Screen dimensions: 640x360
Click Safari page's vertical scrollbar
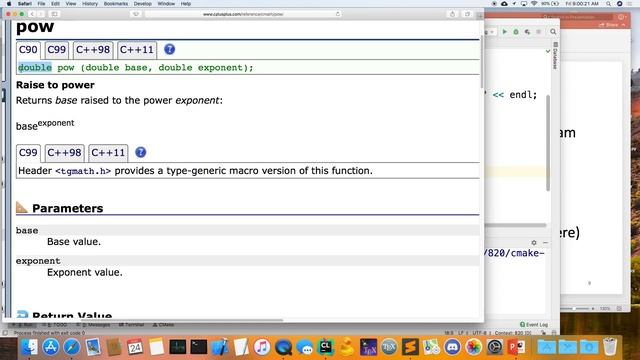tap(482, 61)
